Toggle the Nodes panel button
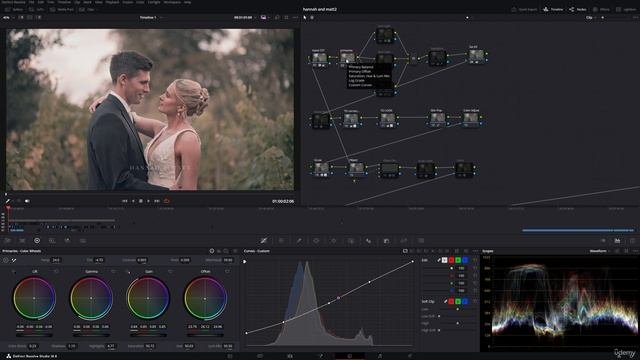 point(578,9)
